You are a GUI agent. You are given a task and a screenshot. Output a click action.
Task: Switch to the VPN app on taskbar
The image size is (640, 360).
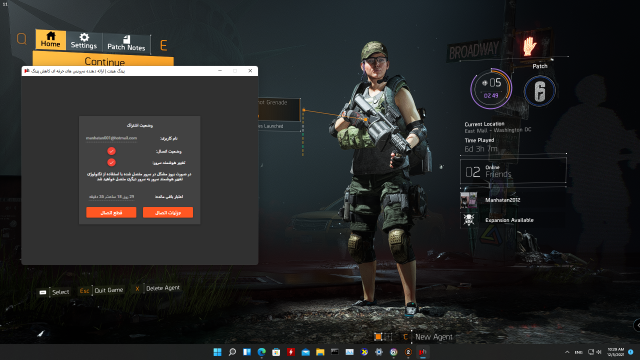(423, 352)
